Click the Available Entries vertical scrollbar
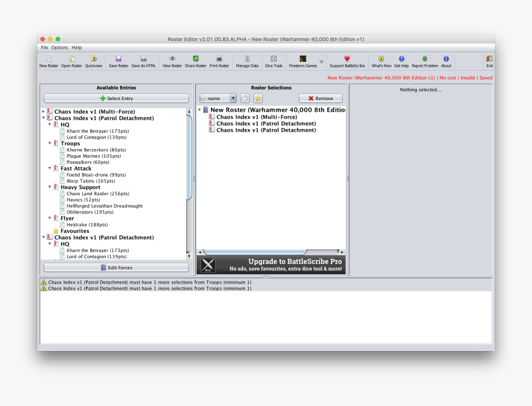 click(x=189, y=158)
